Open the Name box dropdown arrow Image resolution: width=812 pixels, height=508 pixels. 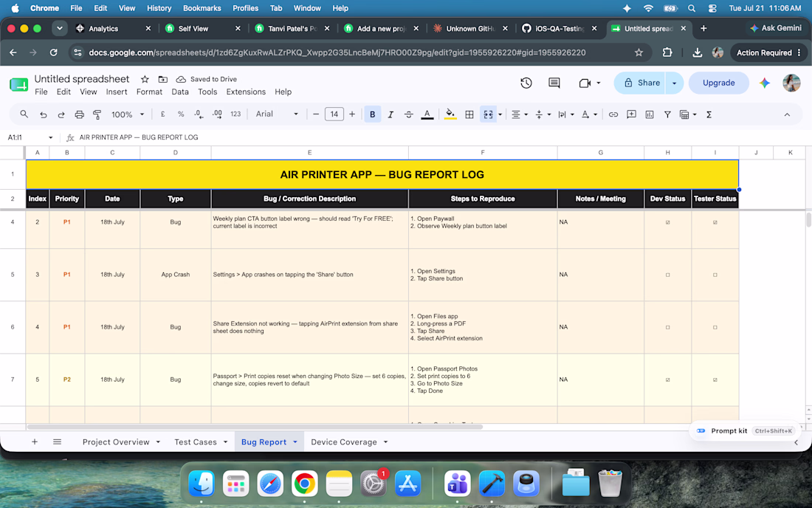(50, 137)
